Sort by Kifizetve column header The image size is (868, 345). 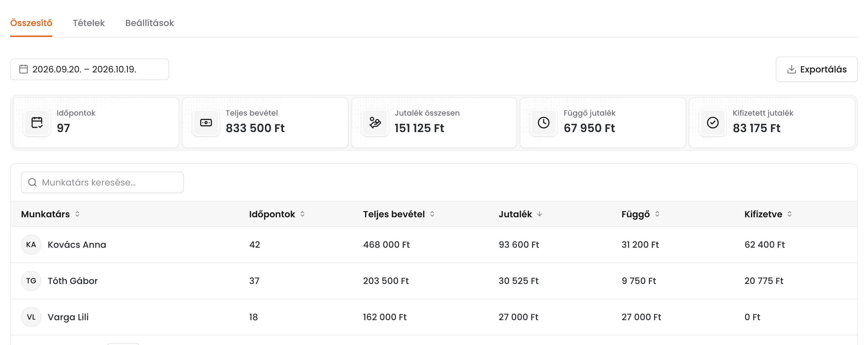tap(768, 214)
